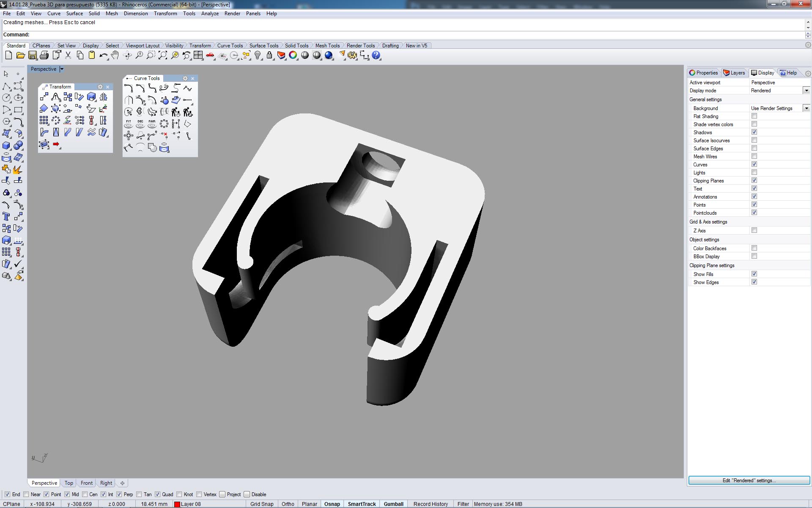Click the red Layer 08 color swatch

(x=177, y=504)
